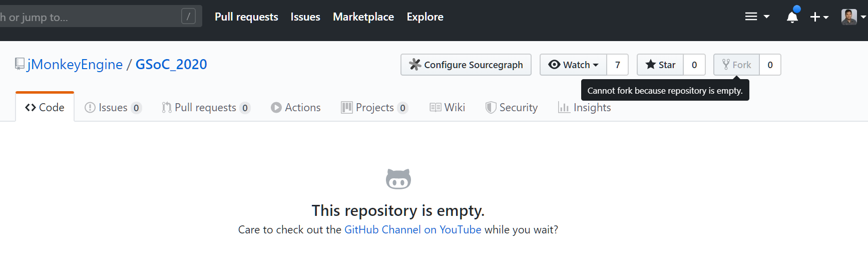Open the Pull requests repository tab
Viewport: 868px width, 278px height.
coord(206,108)
